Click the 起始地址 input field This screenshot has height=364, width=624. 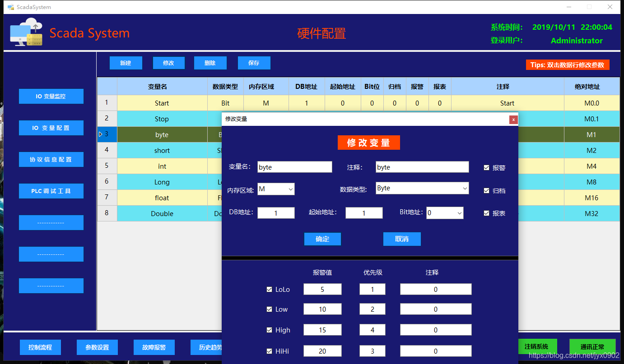pos(364,213)
